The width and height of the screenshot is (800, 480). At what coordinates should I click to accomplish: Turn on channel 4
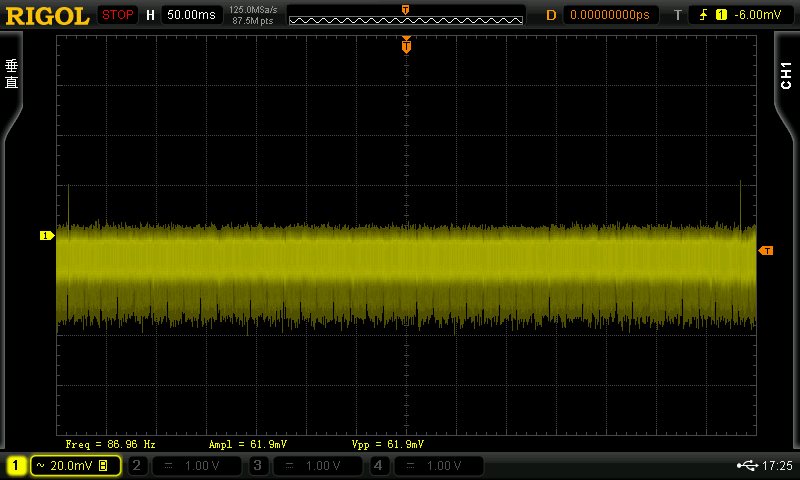379,466
